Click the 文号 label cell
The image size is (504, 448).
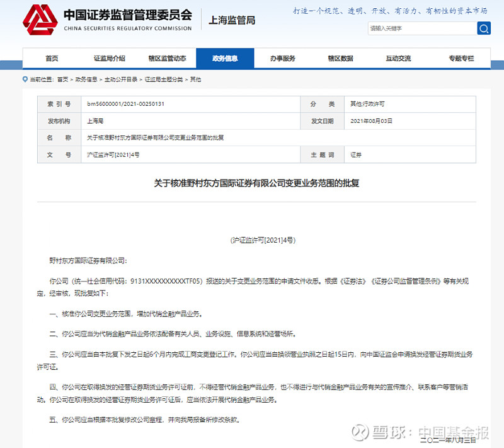[59, 155]
